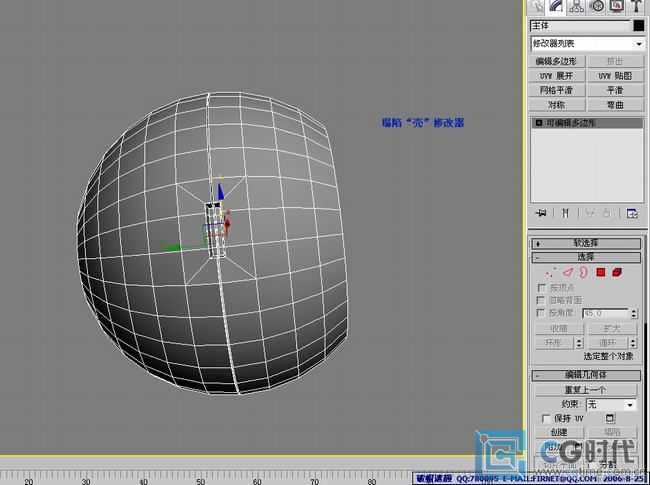650x485 pixels.
Task: Click the 循环 spinner arrows
Action: click(x=633, y=343)
